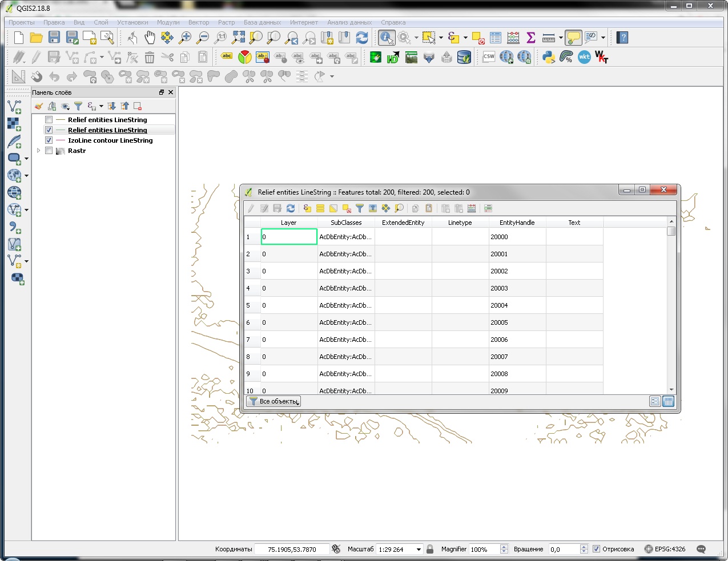728x561 pixels.
Task: Enable the first Relief entities LineString layer
Action: [x=49, y=120]
